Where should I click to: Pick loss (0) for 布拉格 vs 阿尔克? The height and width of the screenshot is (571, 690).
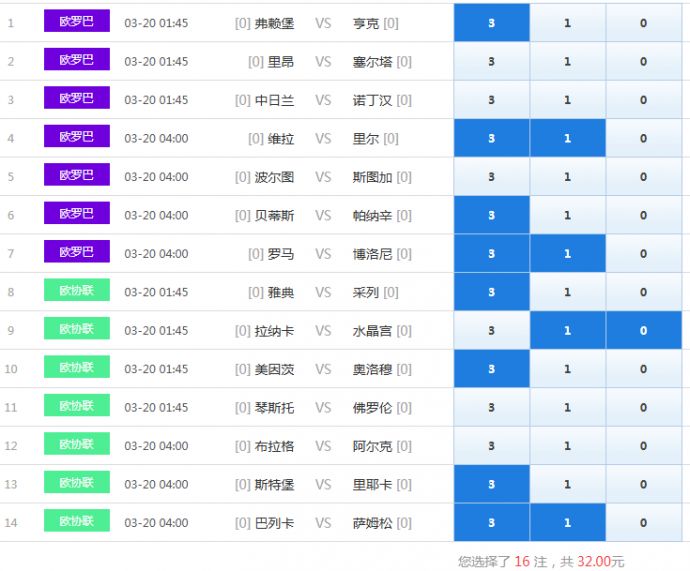(643, 446)
